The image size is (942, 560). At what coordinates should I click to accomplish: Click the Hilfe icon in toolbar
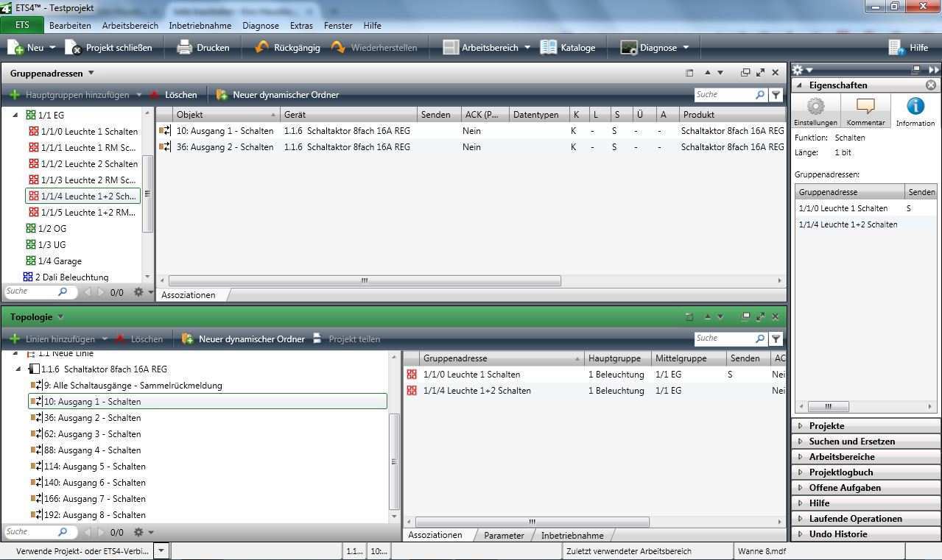coord(896,48)
